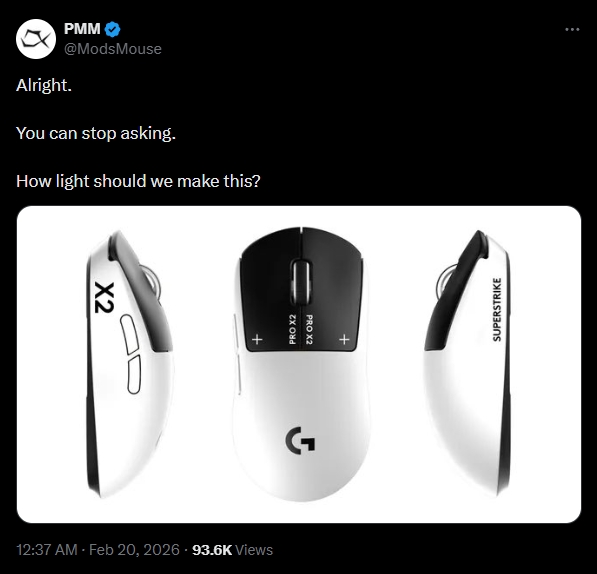This screenshot has height=574, width=597.
Task: Click the lower side button on the left mouse view
Action: (x=134, y=374)
